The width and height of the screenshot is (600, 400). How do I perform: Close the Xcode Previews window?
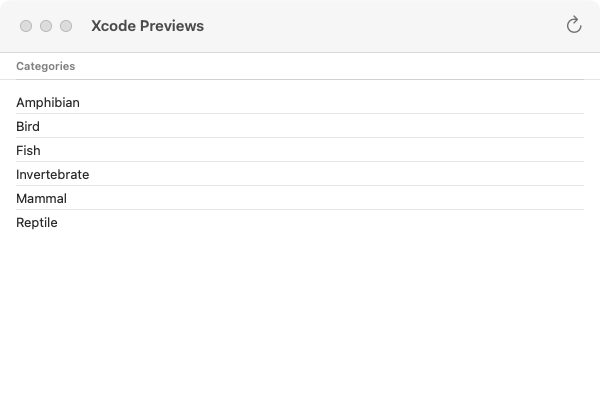[x=26, y=26]
